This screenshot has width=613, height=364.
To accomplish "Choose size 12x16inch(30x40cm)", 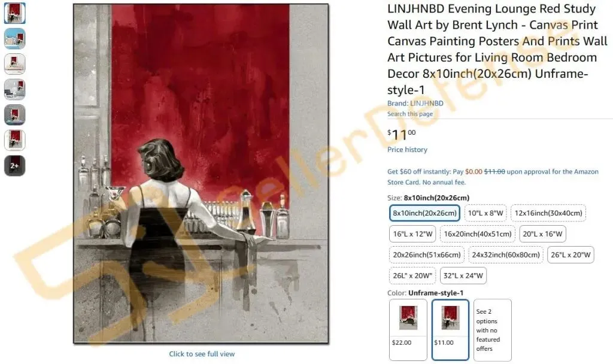I will click(x=548, y=213).
